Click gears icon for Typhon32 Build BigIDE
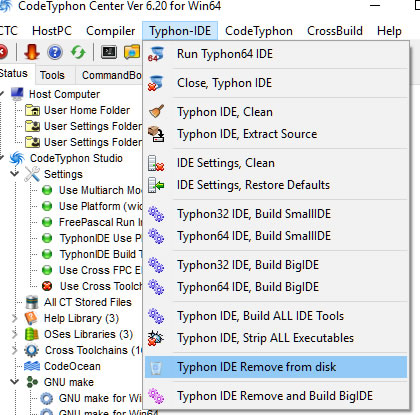Viewport: 420px width, 415px height. (156, 265)
